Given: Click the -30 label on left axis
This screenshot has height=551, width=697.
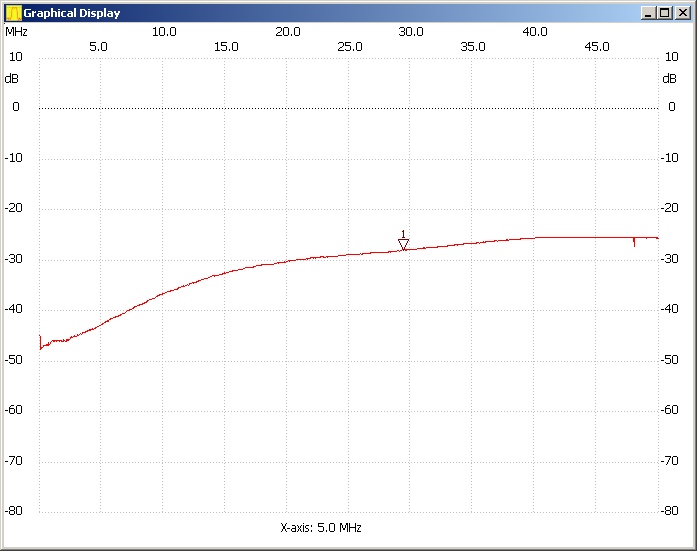Looking at the screenshot, I should (15, 259).
